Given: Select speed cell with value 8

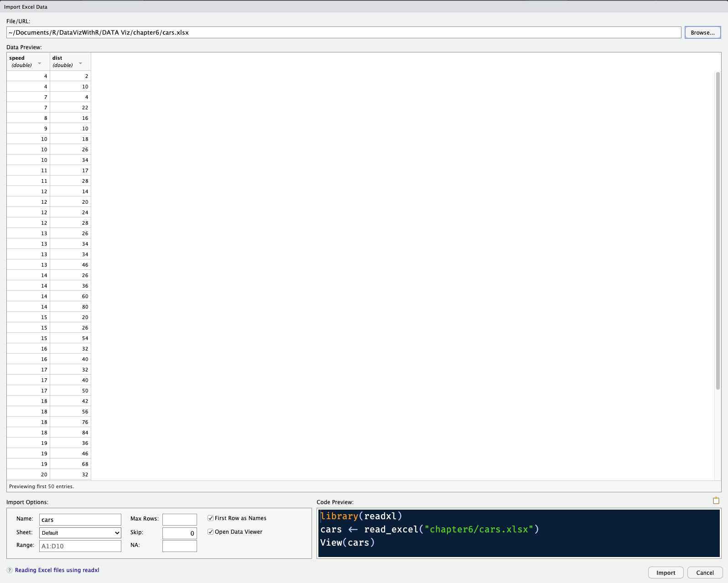Looking at the screenshot, I should click(28, 118).
